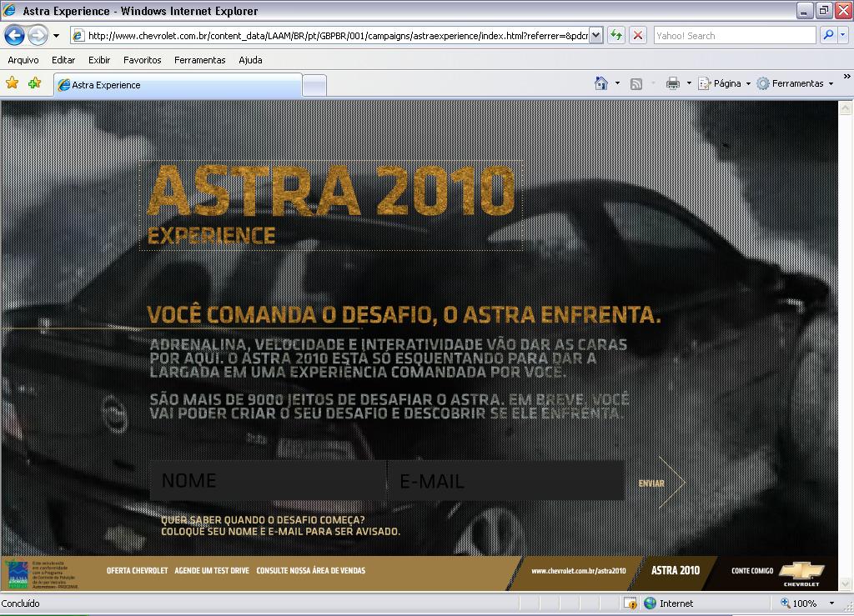Click the VOCÊ COMANDA O DESAFIO headline
The width and height of the screenshot is (854, 616).
(404, 314)
